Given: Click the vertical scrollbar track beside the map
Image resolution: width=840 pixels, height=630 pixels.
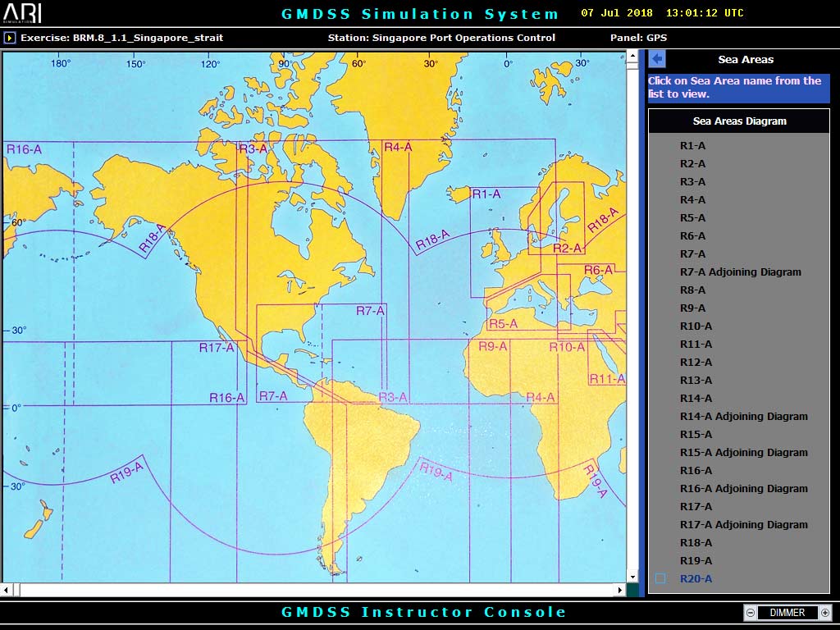Looking at the screenshot, I should tap(632, 328).
